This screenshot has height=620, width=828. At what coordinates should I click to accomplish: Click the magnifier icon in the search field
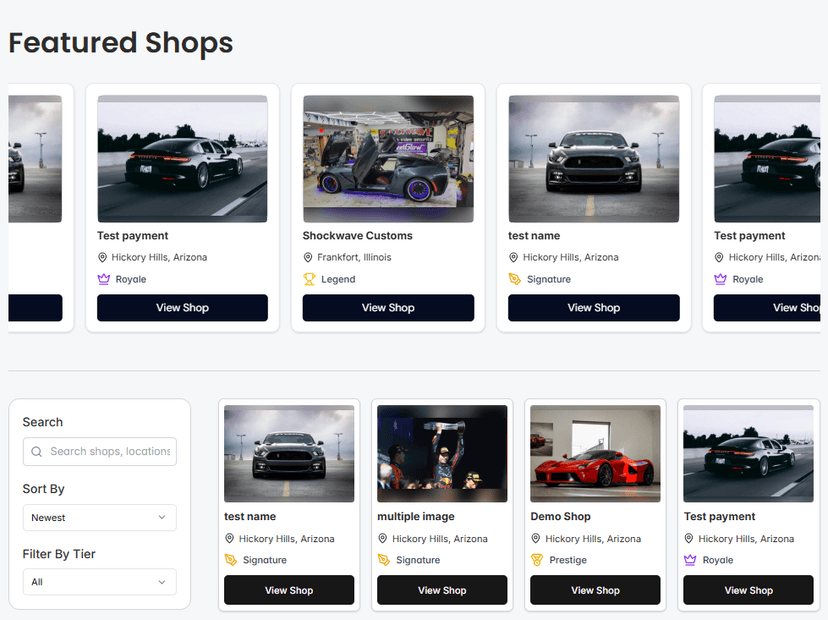(x=37, y=452)
